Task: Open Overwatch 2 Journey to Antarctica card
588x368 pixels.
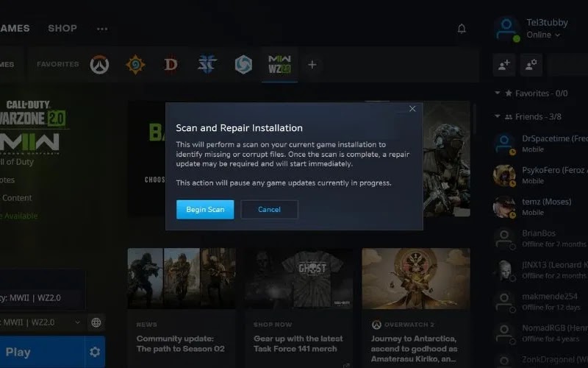Action: pyautogui.click(x=416, y=308)
